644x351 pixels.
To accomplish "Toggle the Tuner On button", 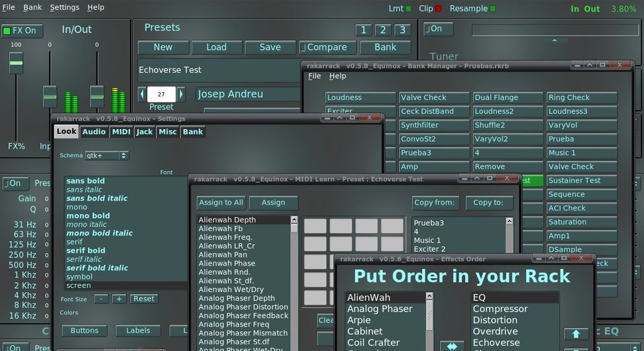I will click(x=438, y=28).
